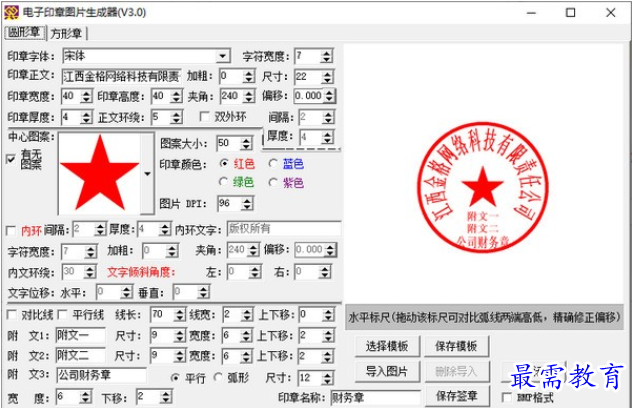Select the 紫色 stamp color radio

[x=273, y=183]
